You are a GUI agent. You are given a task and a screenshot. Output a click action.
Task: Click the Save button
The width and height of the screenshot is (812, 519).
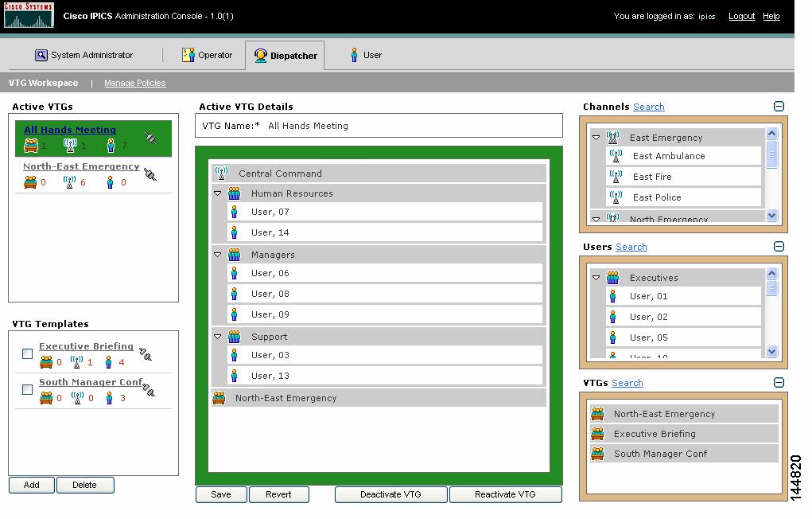click(x=221, y=494)
